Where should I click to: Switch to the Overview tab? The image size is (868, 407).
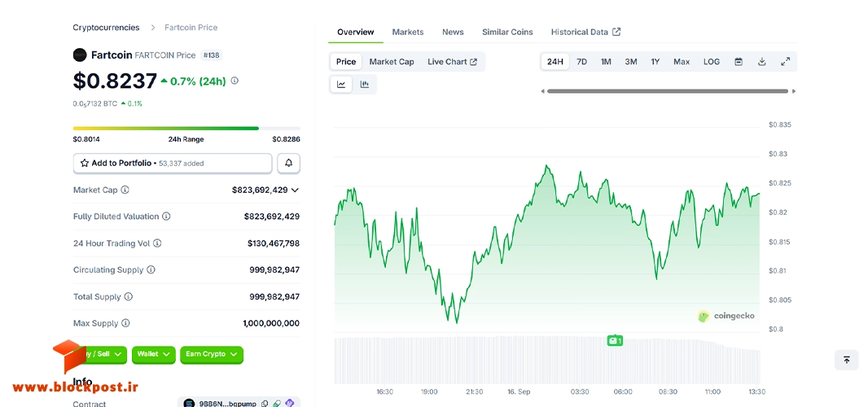pos(355,32)
